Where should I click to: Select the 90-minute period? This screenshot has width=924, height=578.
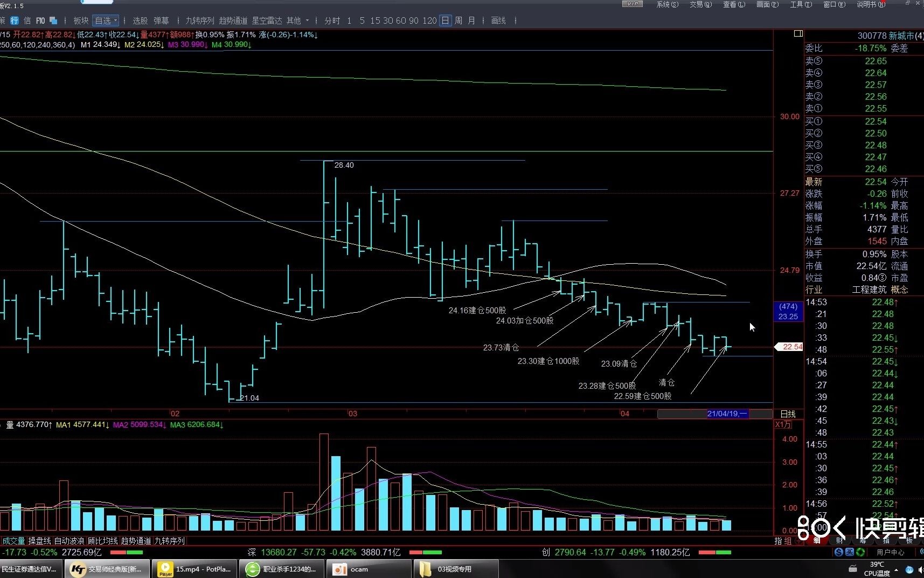414,20
